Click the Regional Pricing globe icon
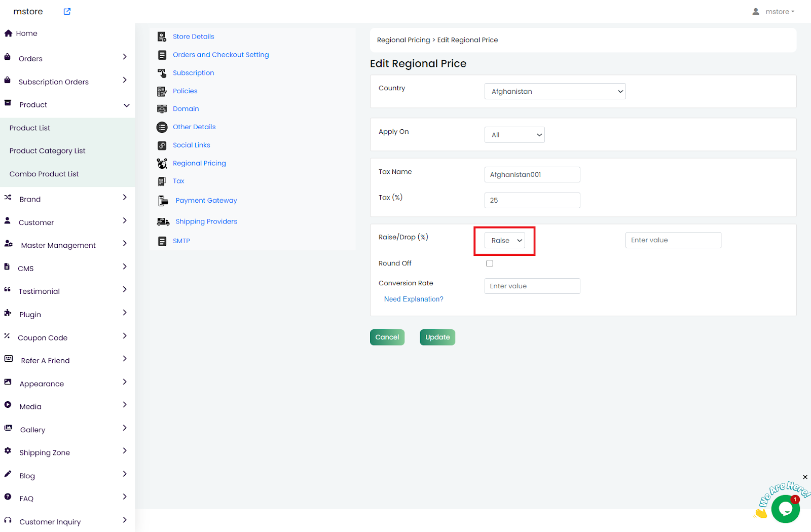This screenshot has height=532, width=811. 162,163
